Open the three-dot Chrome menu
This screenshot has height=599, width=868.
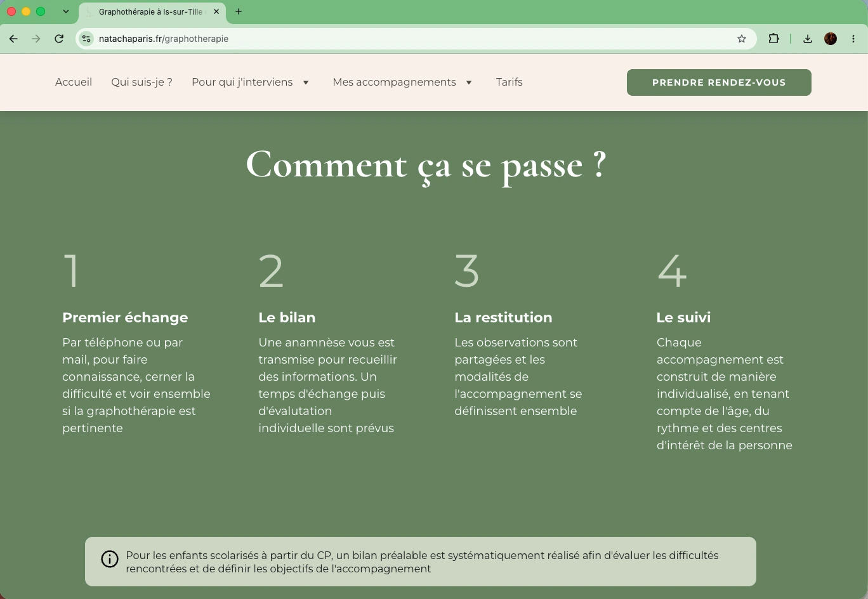point(853,39)
